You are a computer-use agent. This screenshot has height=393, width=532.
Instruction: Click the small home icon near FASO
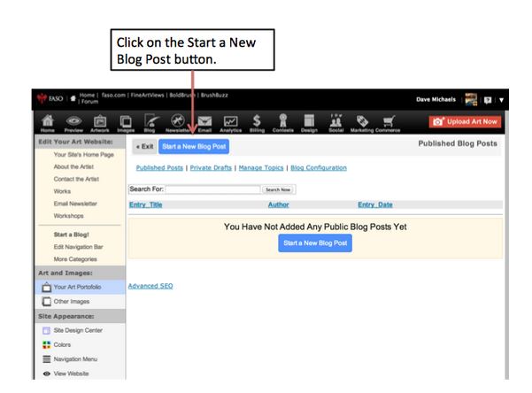point(73,99)
